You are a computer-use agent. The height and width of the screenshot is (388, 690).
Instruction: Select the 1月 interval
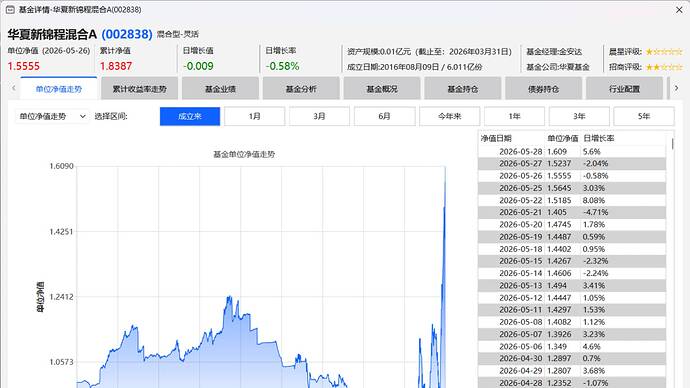click(254, 116)
